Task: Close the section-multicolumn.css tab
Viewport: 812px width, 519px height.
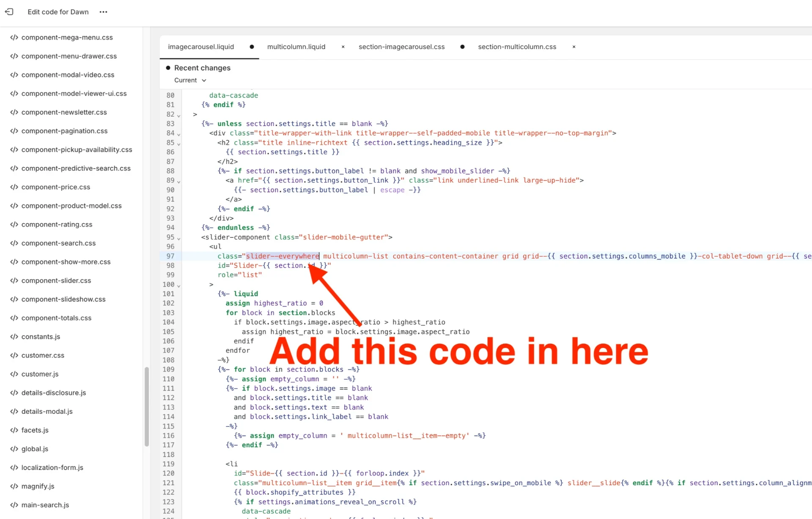Action: (573, 47)
